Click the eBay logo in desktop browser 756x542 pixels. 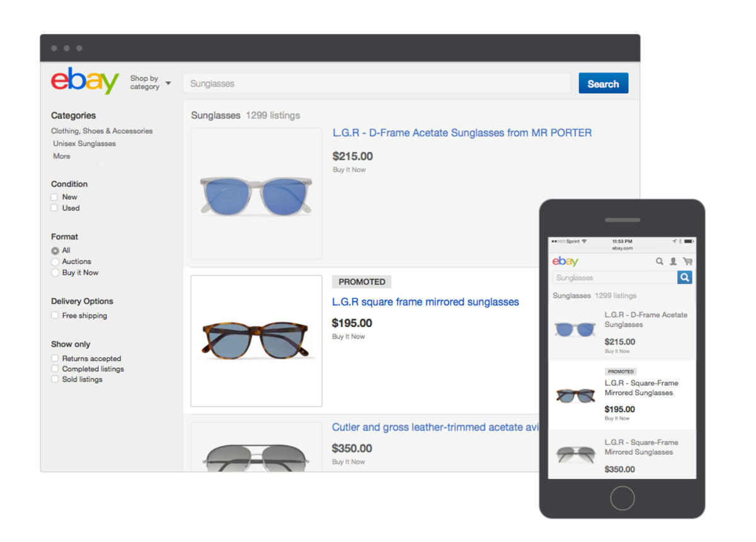(85, 82)
